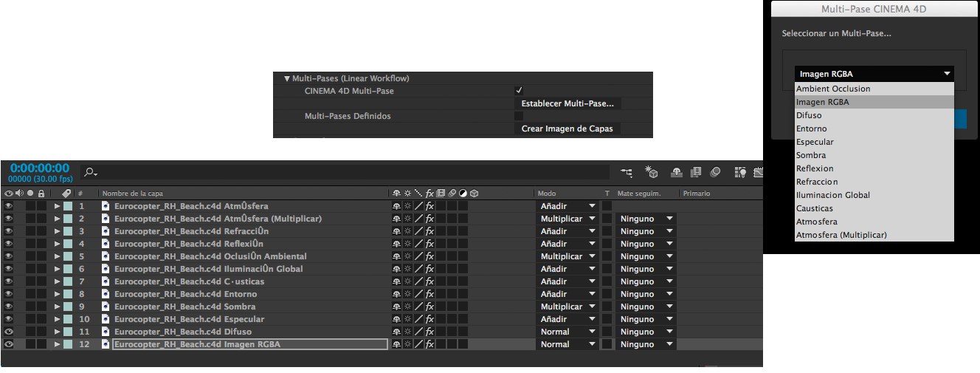Hide the Difuso layer using its eye icon
Viewport: 980px width, 373px height.
click(x=9, y=332)
